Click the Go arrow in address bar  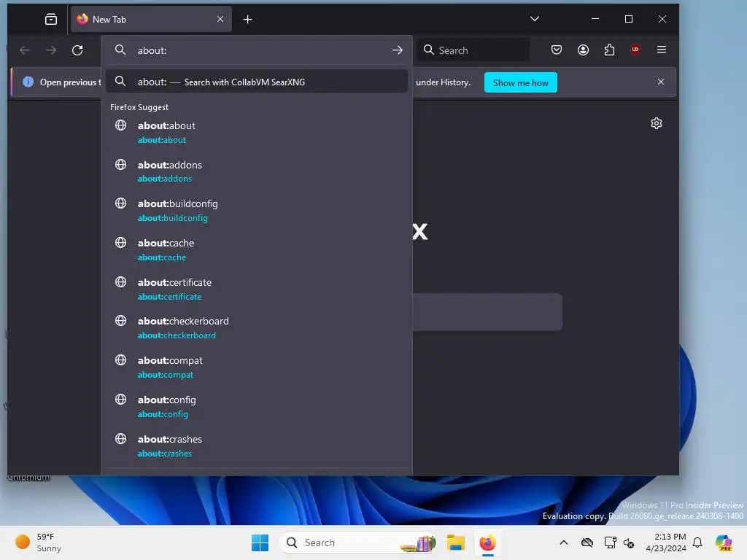click(398, 50)
